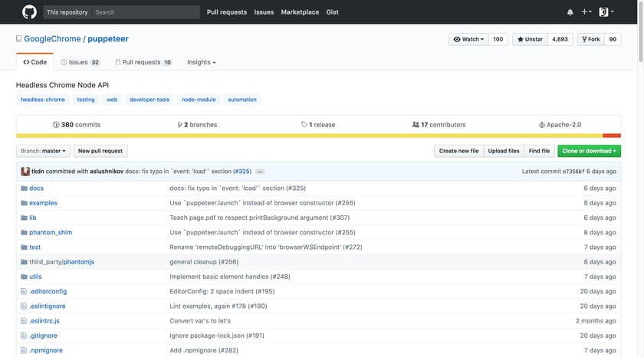Click the yellow language bar segment
This screenshot has width=644, height=357.
tap(309, 136)
